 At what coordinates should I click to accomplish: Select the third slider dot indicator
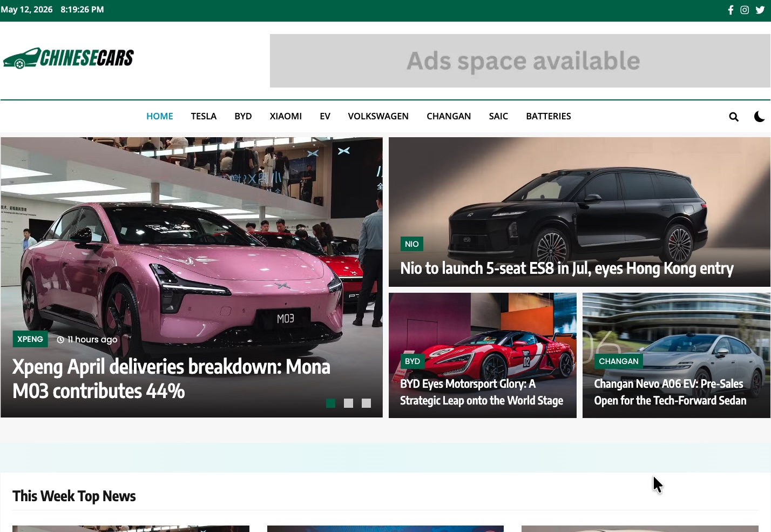click(x=366, y=403)
